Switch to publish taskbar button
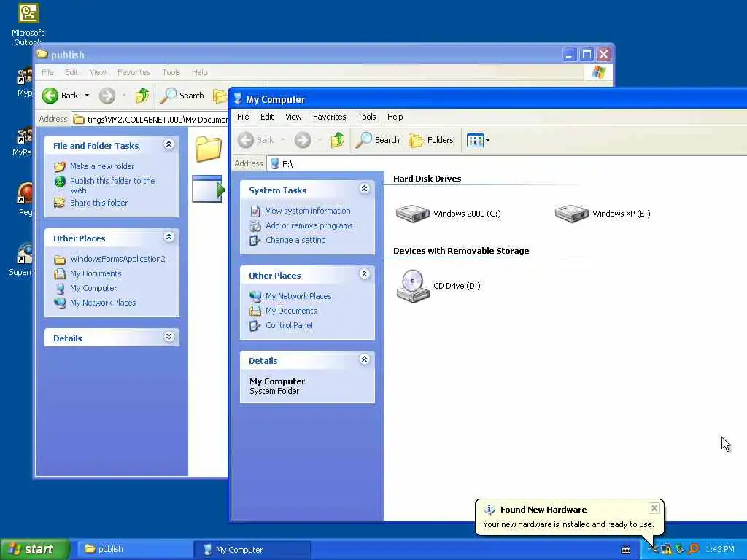This screenshot has width=747, height=560. click(134, 550)
